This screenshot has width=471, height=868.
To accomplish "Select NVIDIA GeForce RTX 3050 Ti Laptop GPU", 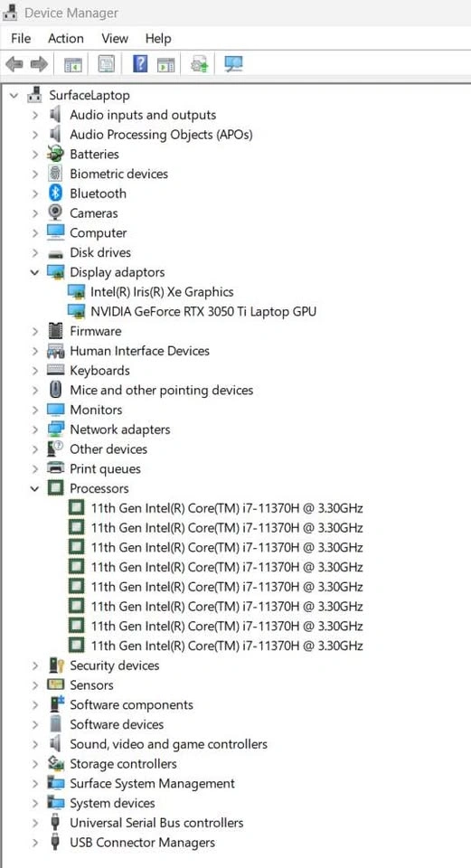I will point(203,311).
